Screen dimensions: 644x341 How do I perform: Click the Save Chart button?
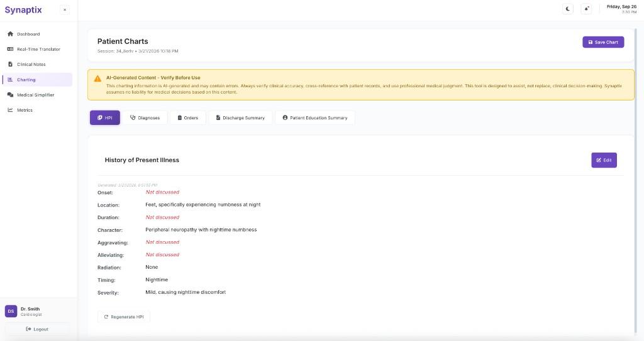pos(602,42)
